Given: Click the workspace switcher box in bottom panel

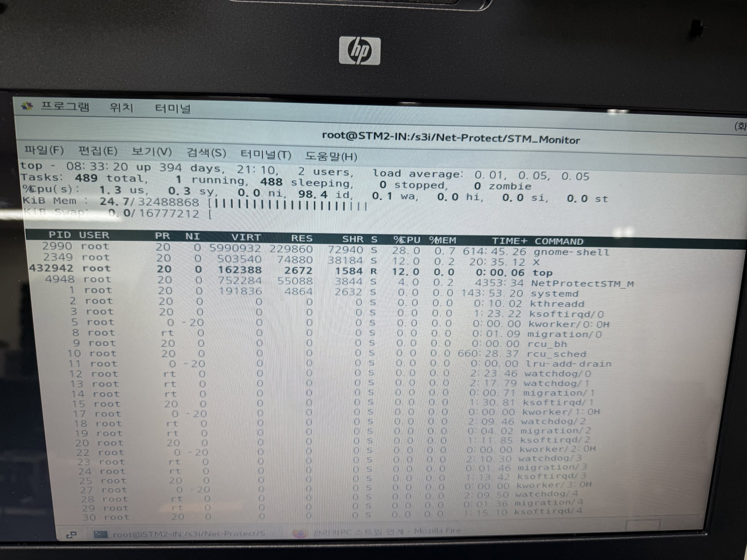Looking at the screenshot, I should point(643,525).
